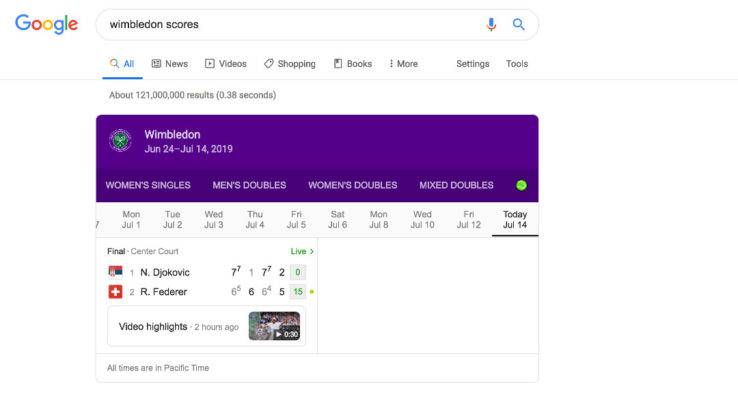Choose the Thu Jul 4 date

click(255, 219)
